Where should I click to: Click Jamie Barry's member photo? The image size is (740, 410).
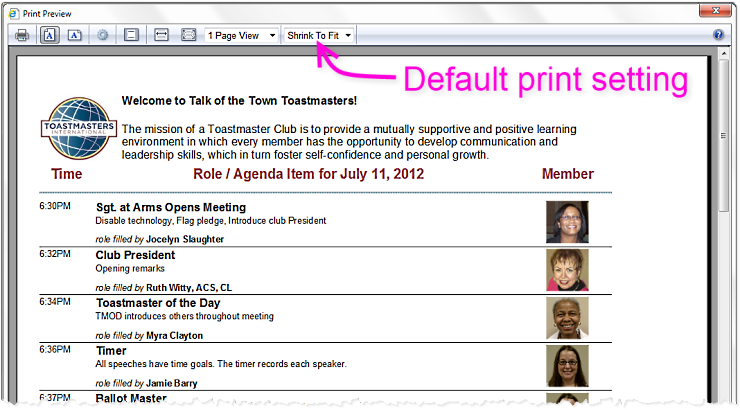click(x=566, y=366)
